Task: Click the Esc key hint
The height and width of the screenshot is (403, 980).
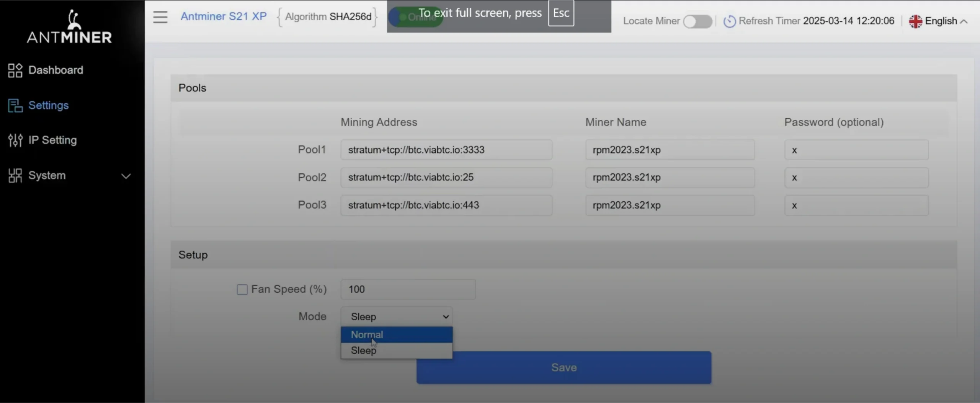Action: (561, 13)
